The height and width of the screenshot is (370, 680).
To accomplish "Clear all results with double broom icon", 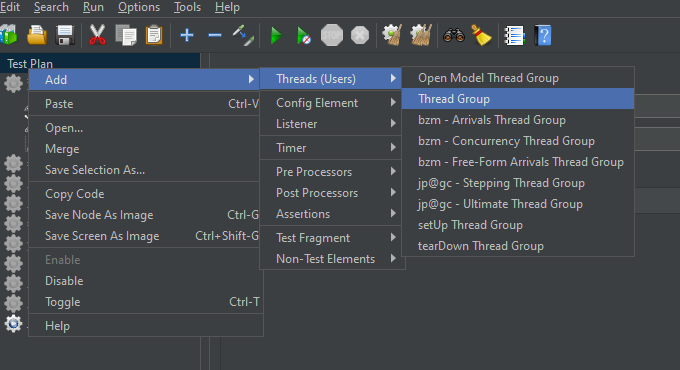I will [x=421, y=35].
